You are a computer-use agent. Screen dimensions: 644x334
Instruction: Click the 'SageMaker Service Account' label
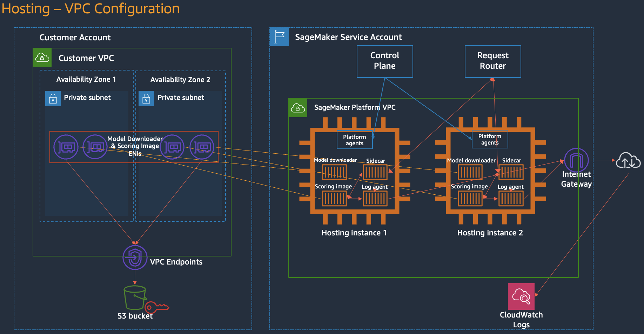coord(348,37)
